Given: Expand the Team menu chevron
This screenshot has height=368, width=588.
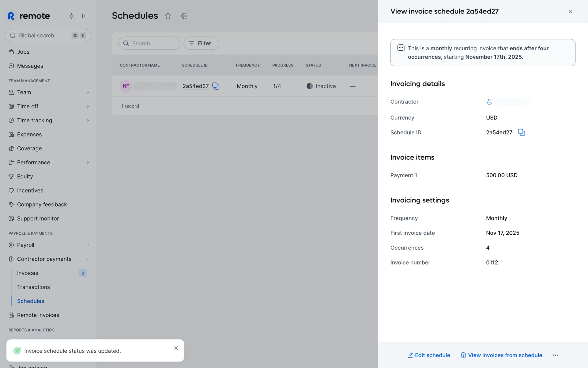Looking at the screenshot, I should 88,92.
